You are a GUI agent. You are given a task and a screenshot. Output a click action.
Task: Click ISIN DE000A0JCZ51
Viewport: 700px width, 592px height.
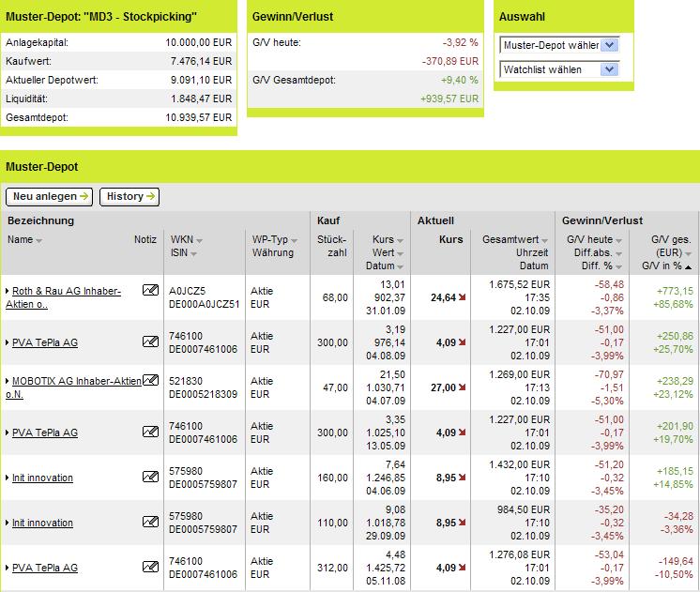[x=204, y=304]
